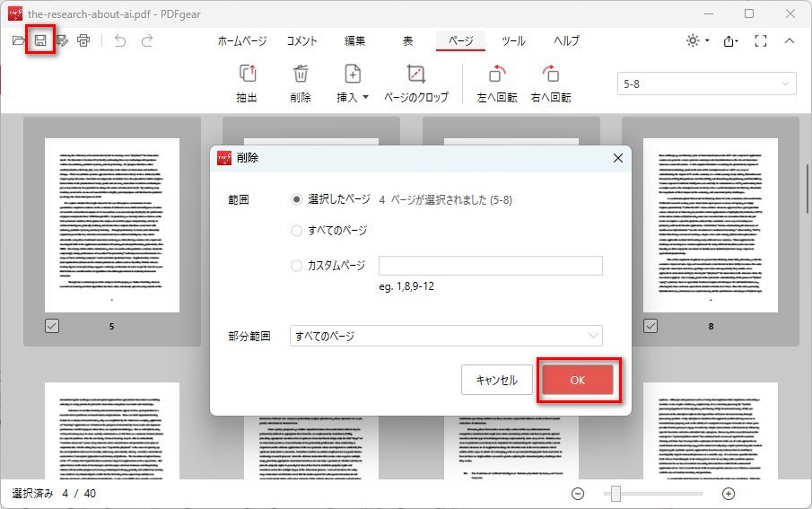Open the ホームページ tab
The width and height of the screenshot is (812, 509).
click(242, 41)
